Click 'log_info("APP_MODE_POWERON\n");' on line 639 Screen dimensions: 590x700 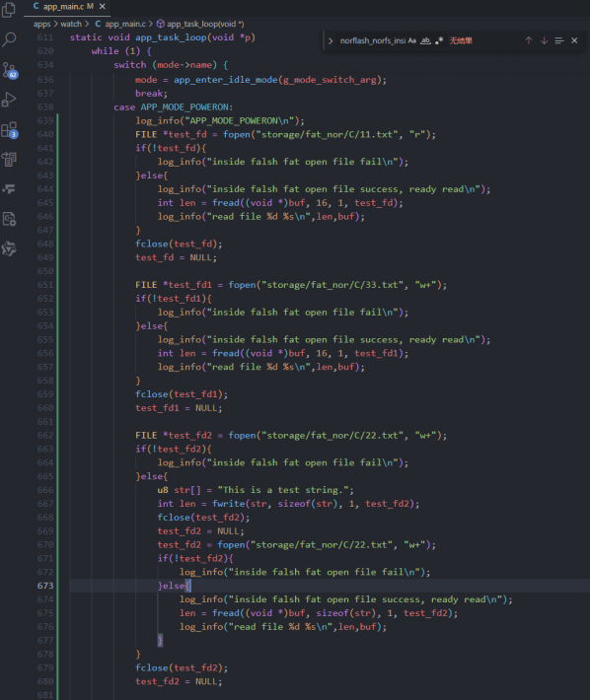click(x=220, y=121)
